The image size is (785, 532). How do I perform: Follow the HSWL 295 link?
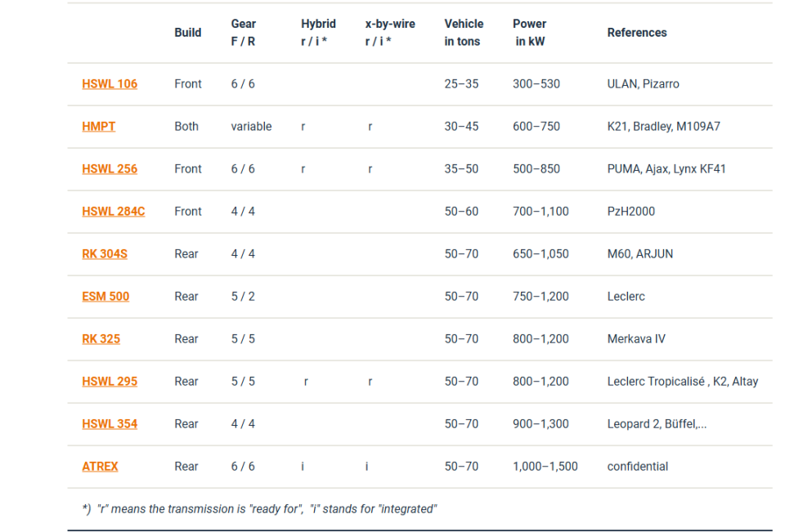click(110, 382)
